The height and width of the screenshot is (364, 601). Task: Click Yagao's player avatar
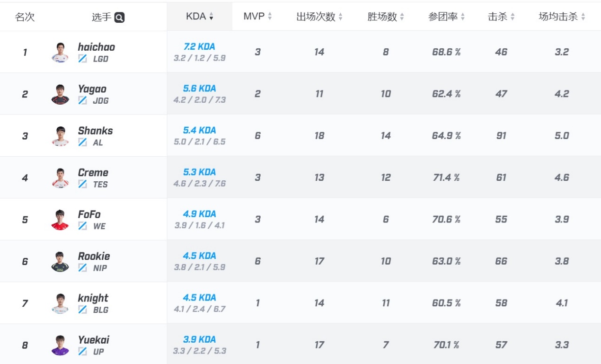(x=60, y=94)
